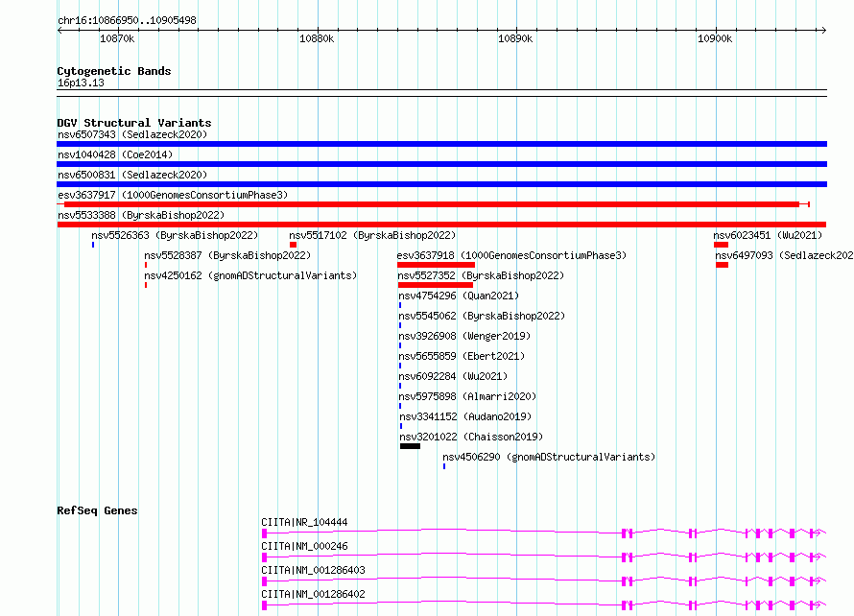Screen dimensions: 854x616
Task: Click the CIITA|NM_001286402 transcript label
Action: pos(313,594)
